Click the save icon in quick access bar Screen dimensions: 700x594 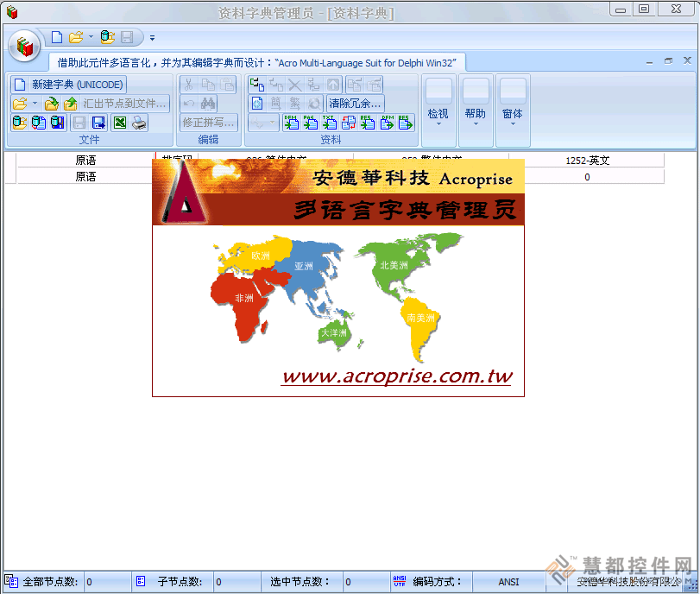pyautogui.click(x=127, y=37)
